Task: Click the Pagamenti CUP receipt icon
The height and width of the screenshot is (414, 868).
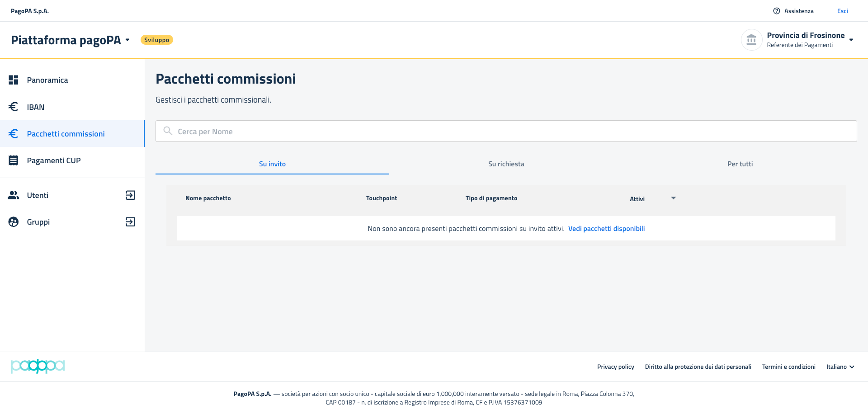Action: pyautogui.click(x=14, y=160)
